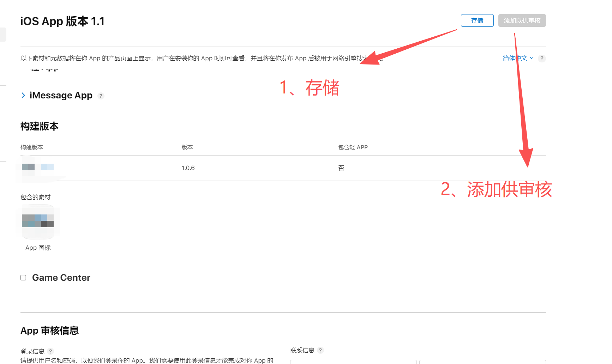
Task: Click the 版本 column header
Action: [x=187, y=147]
